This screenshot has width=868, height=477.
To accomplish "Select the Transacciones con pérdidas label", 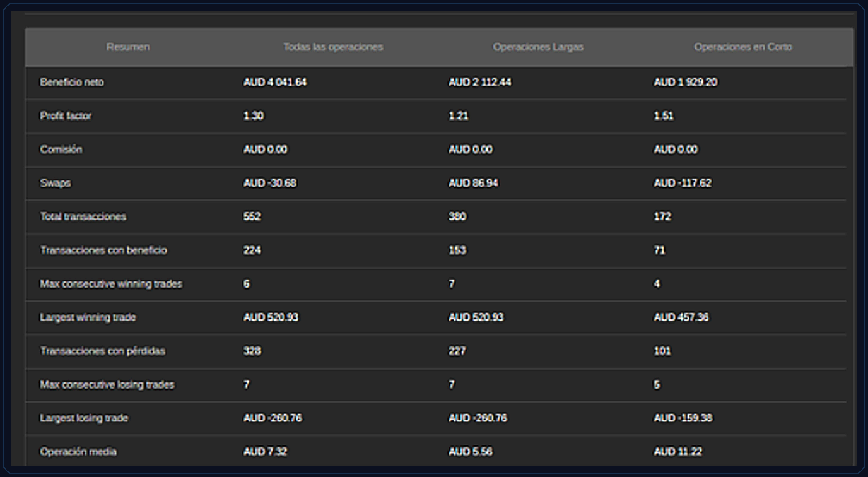I will tap(103, 351).
